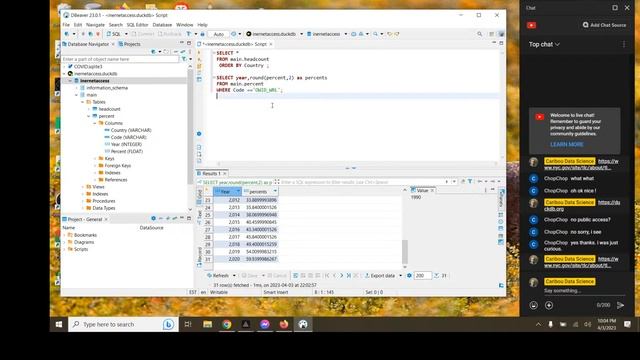Open the Navigate menu
The image size is (640, 360).
tap(95, 25)
